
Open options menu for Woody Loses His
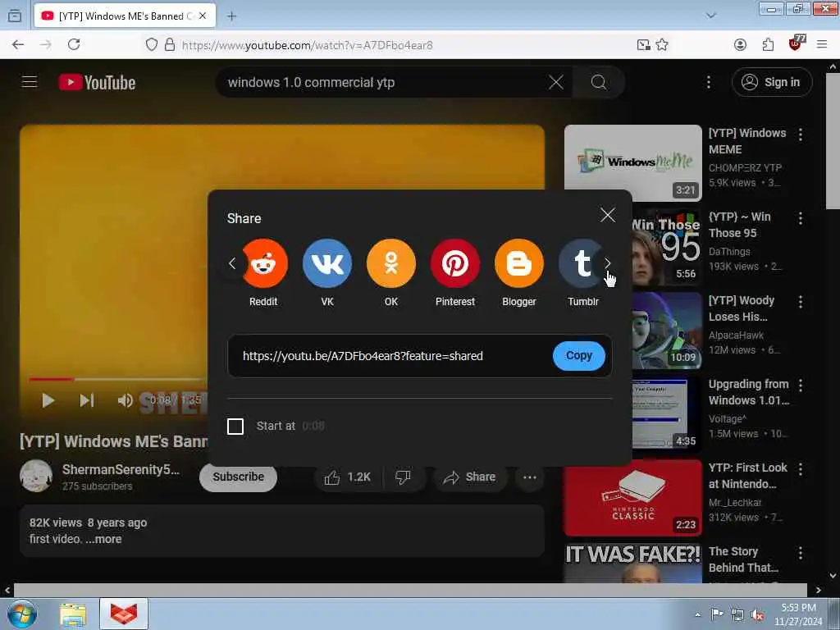[801, 302]
